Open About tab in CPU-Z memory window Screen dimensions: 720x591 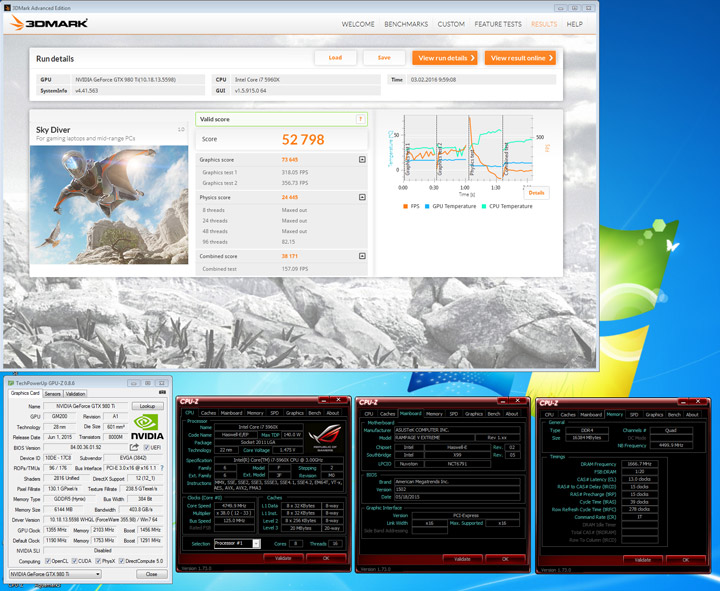[x=692, y=414]
